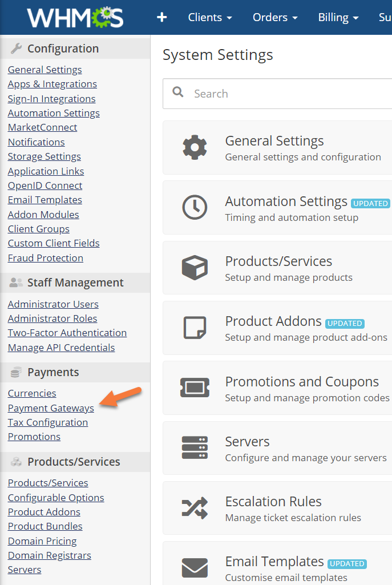Screen dimensions: 392x585
Task: Select Domain Pricing in the sidebar
Action: click(42, 541)
